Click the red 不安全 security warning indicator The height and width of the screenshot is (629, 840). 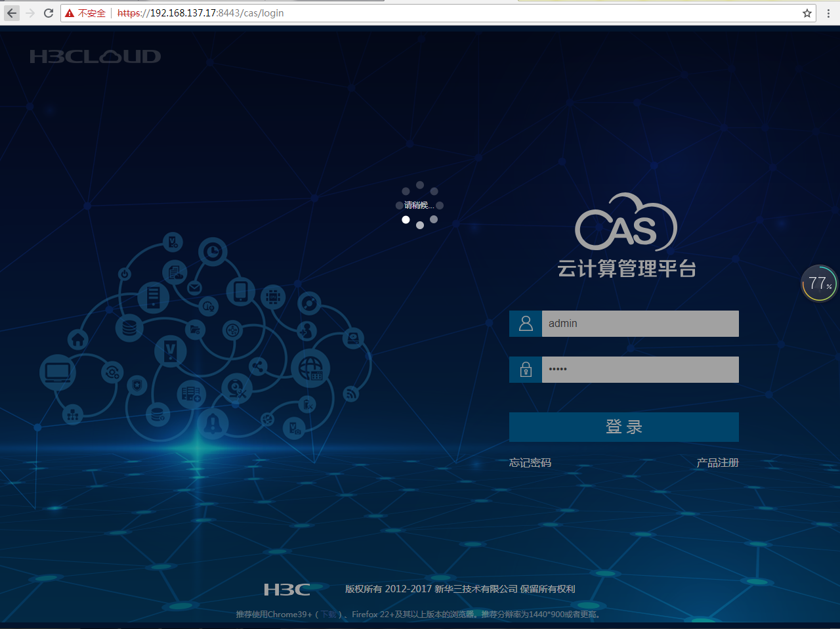tap(85, 13)
